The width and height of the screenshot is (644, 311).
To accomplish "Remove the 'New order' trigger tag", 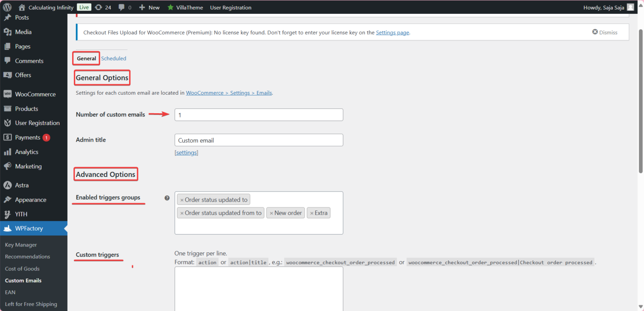I will pos(271,213).
